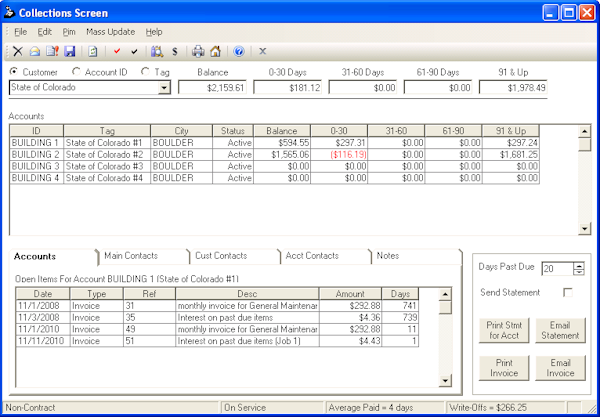Click the 0-30 Days field showing $181.12

[287, 88]
